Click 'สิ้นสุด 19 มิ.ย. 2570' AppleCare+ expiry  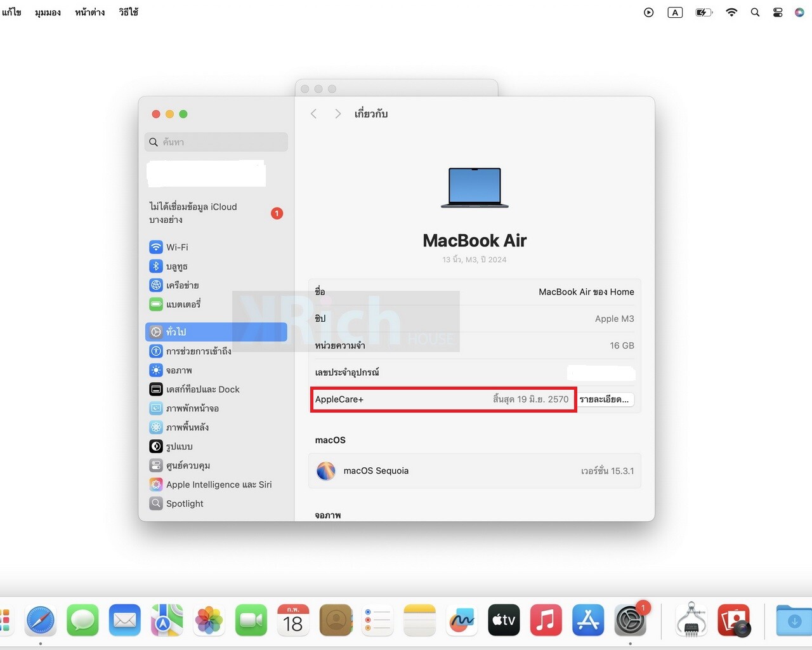(530, 399)
